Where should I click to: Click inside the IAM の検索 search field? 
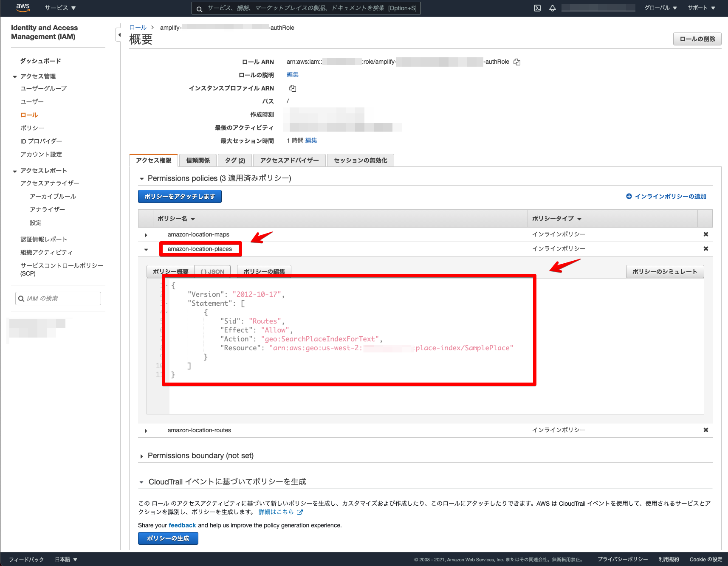click(x=58, y=298)
